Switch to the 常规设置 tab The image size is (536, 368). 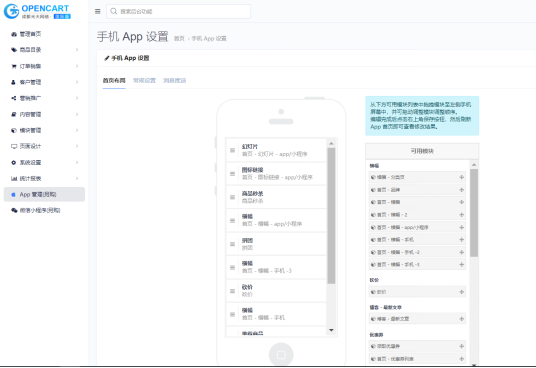coord(144,81)
